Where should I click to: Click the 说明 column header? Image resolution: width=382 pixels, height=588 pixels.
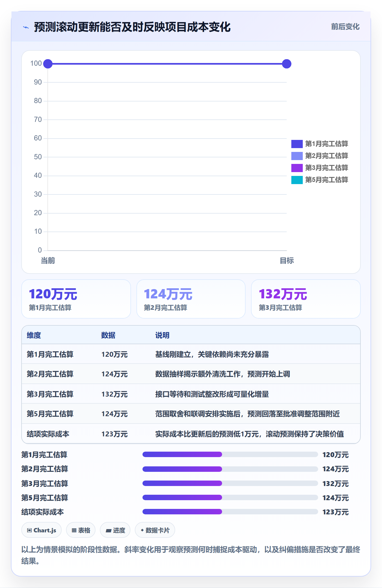click(162, 335)
